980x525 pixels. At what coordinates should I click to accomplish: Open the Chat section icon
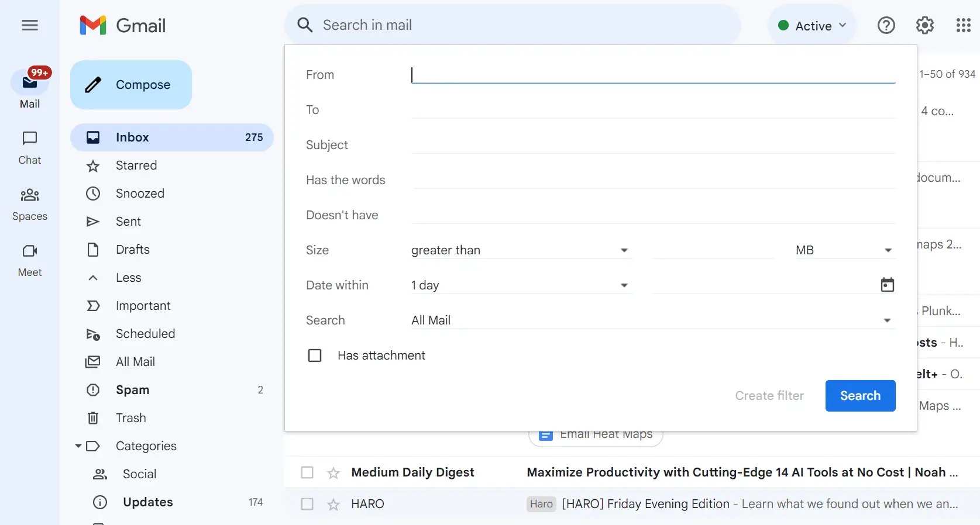point(30,139)
